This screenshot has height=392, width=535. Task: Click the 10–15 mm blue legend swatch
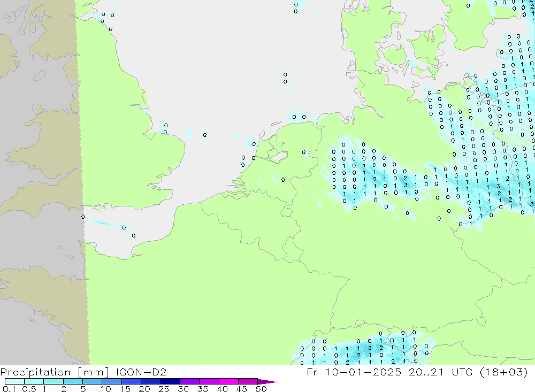(112, 381)
